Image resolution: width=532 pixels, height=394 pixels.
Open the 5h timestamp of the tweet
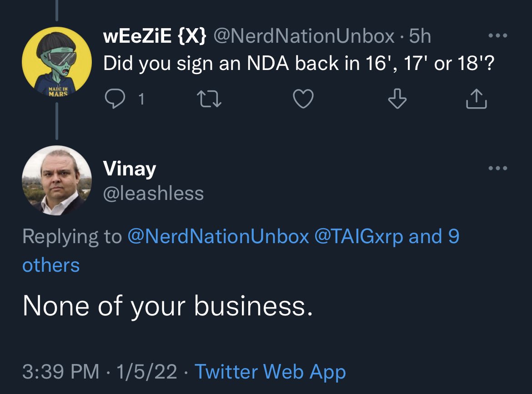coord(420,36)
